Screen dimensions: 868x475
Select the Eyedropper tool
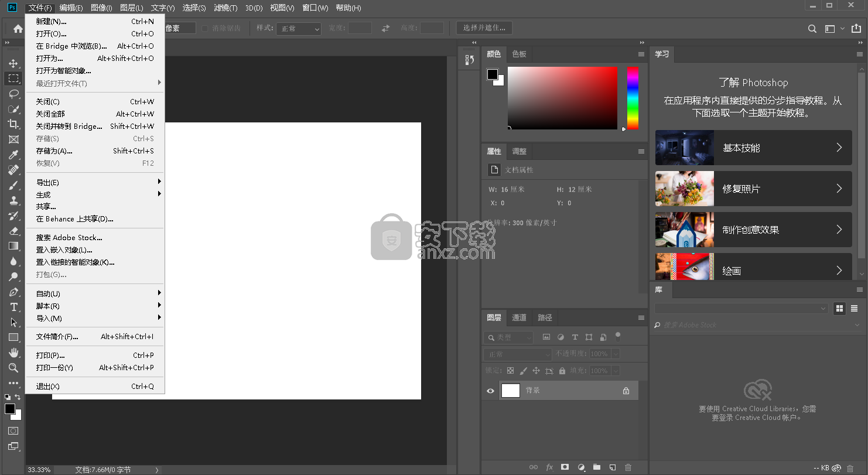(x=13, y=155)
